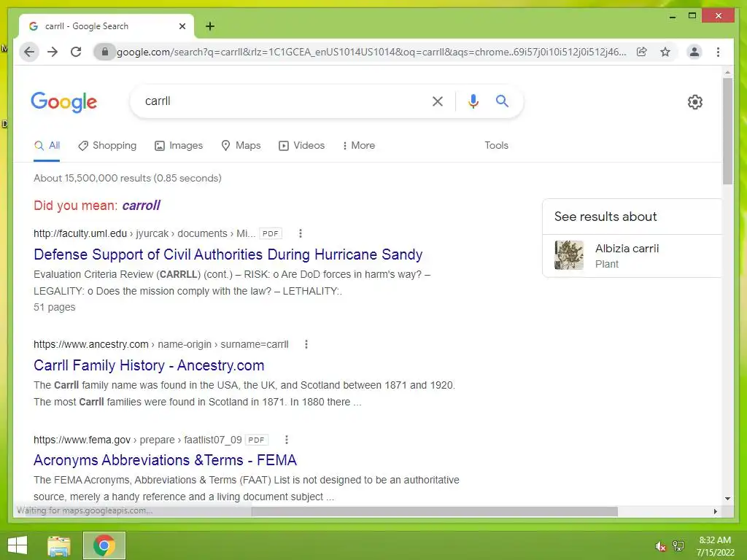Click Albizia carrii plant thumbnail
Viewport: 747px width, 560px height.
pyautogui.click(x=569, y=255)
